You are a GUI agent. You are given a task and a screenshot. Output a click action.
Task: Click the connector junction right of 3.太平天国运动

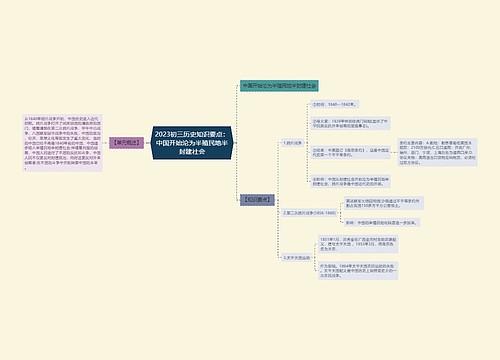point(313,257)
